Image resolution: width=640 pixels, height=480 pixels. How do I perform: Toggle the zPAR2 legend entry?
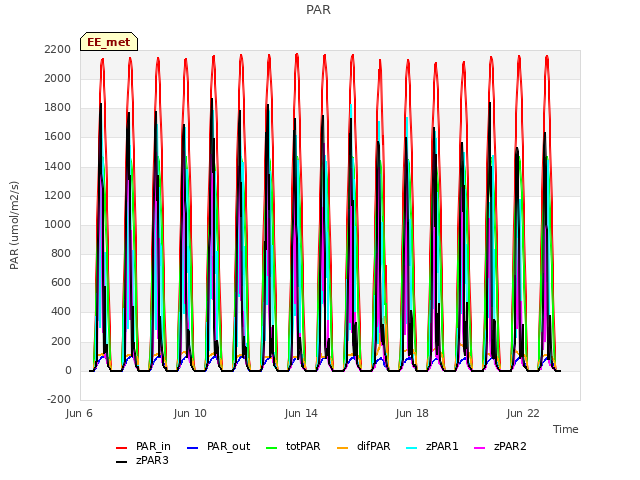500,447
